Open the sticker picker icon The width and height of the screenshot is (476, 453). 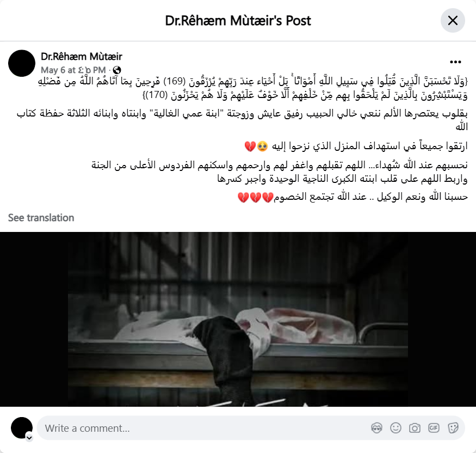[453, 428]
